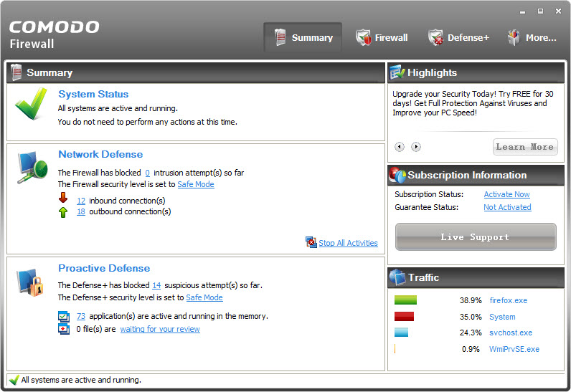The height and width of the screenshot is (392, 571).
Task: Click the 35.0% traffic value
Action: click(471, 317)
